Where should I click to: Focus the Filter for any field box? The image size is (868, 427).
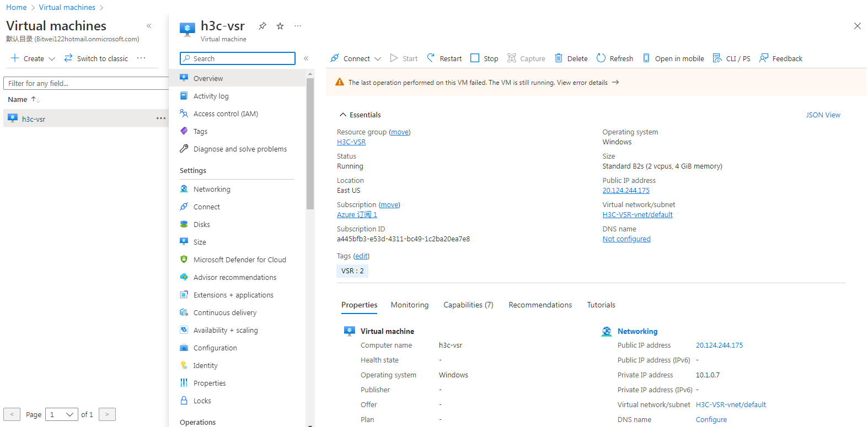coord(86,83)
